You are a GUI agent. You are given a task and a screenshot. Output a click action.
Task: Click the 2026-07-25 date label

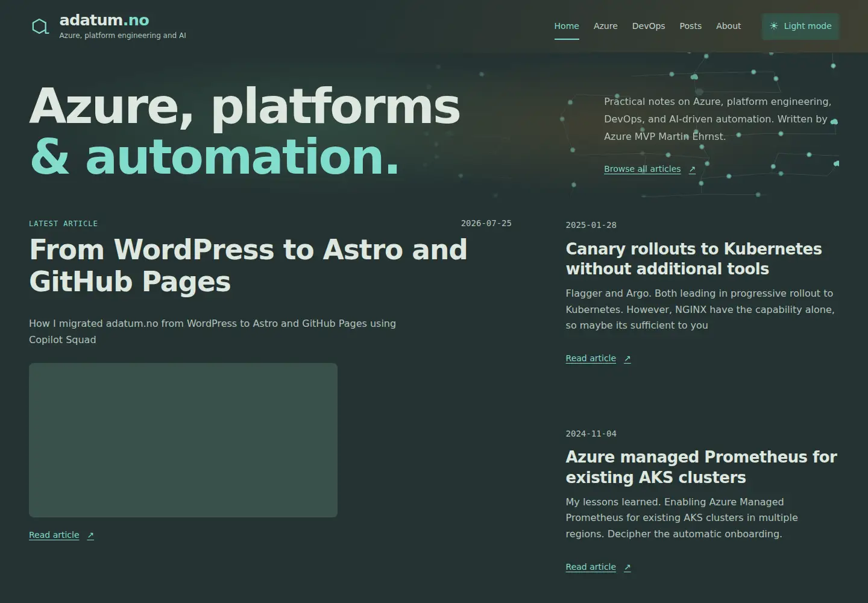pos(486,223)
